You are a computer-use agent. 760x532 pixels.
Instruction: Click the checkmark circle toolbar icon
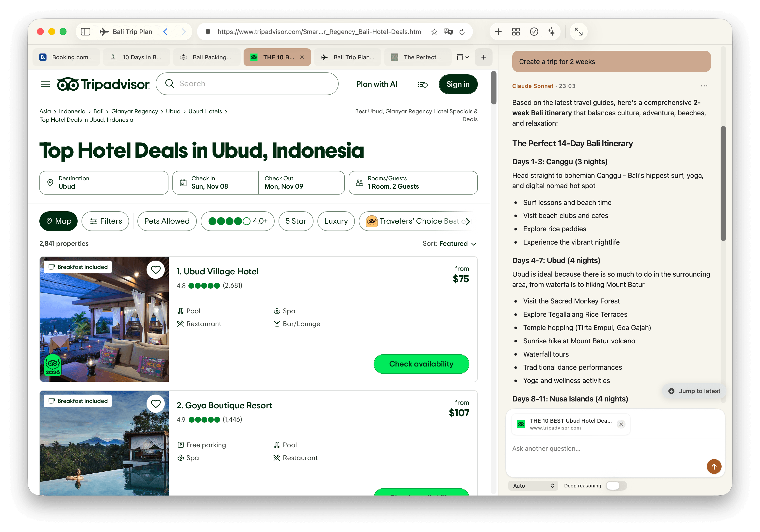coord(534,32)
